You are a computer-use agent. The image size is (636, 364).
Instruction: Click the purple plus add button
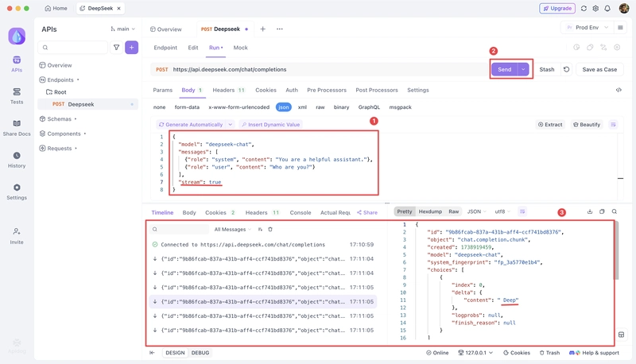click(131, 48)
